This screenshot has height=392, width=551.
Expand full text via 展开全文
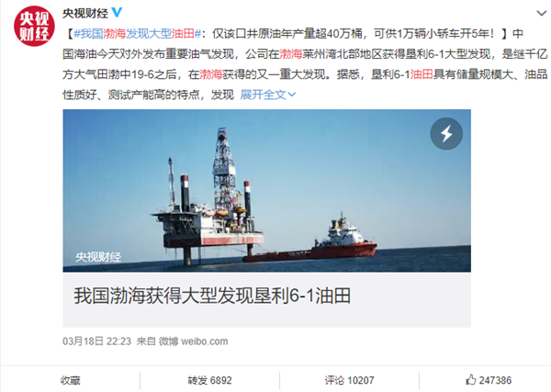[x=268, y=95]
